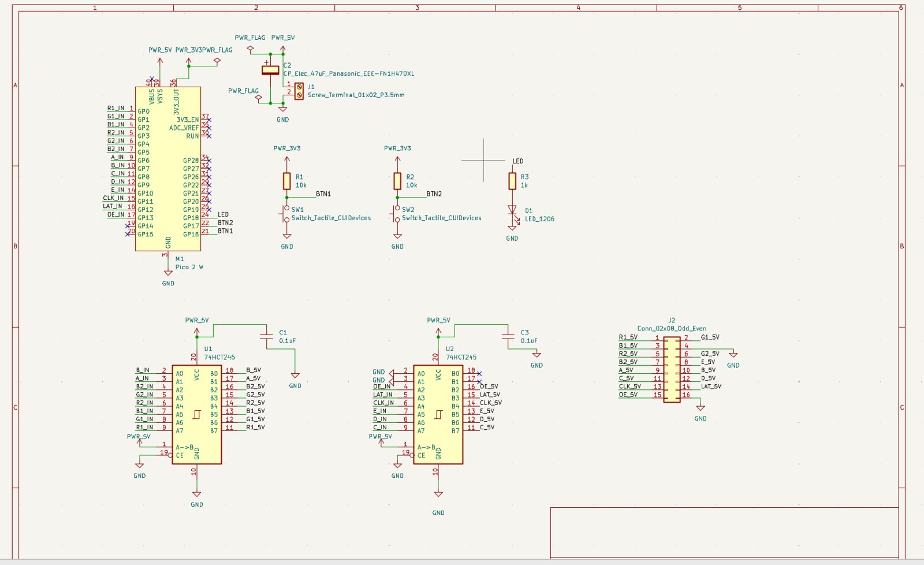Select the PWR_3V3 power symbol above R1
924x565 pixels.
pos(286,159)
